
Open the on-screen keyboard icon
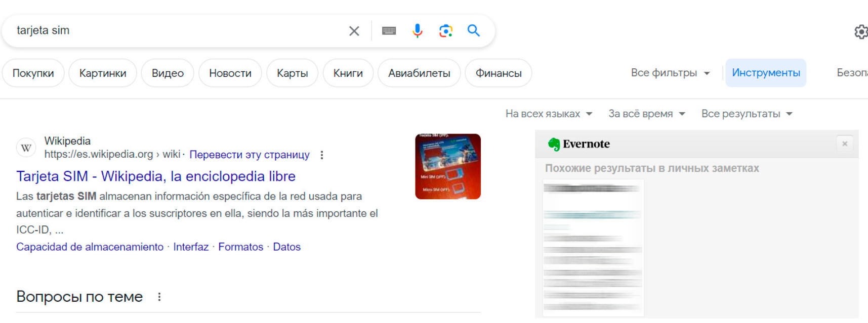[389, 31]
